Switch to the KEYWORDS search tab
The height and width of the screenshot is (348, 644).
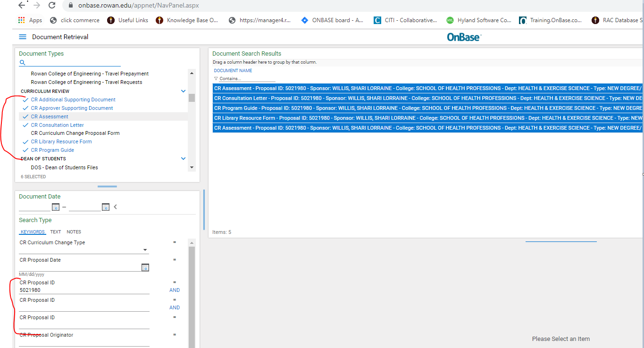33,232
